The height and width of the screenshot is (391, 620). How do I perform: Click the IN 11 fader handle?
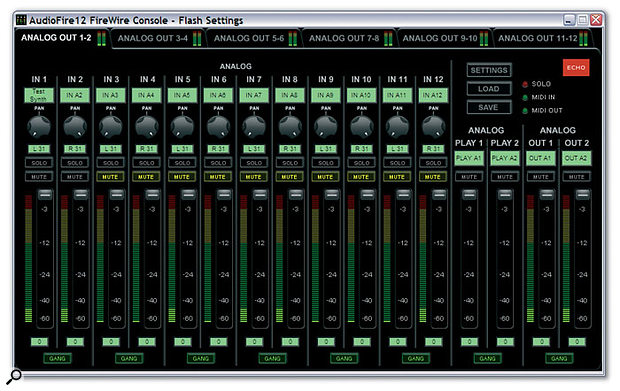pyautogui.click(x=403, y=194)
